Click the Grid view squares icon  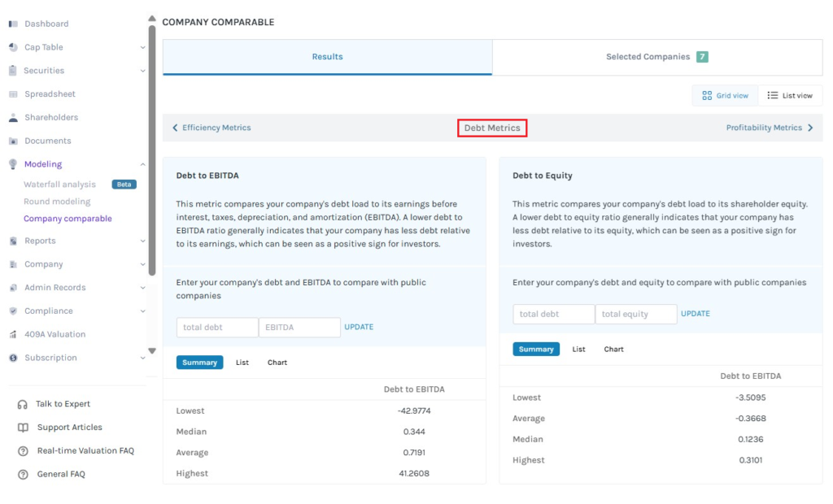[x=707, y=96]
